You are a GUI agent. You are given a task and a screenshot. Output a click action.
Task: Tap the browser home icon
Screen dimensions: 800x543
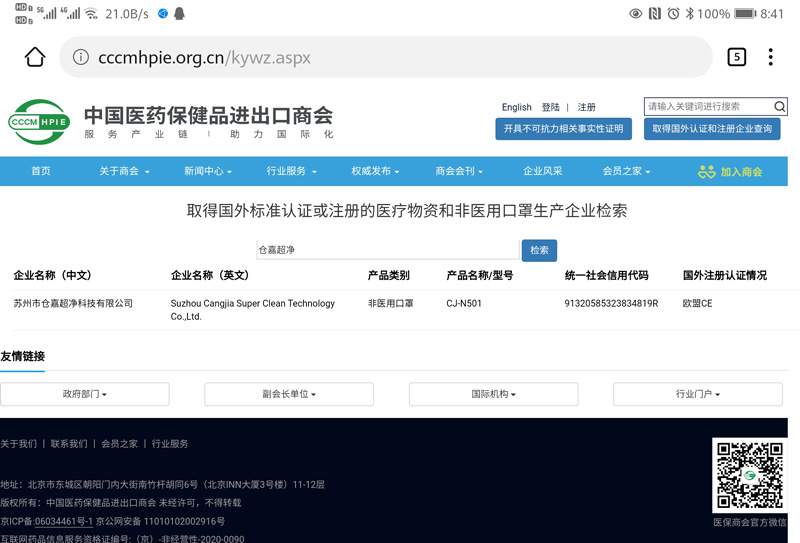[35, 57]
